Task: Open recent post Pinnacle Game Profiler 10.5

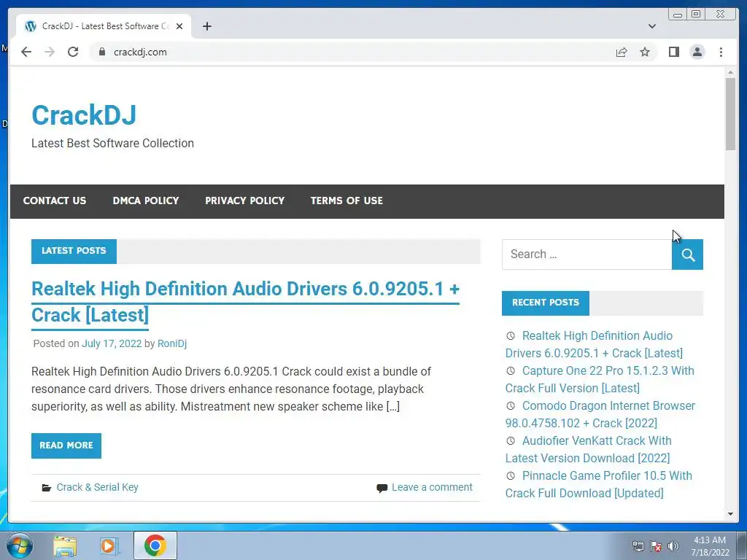Action: (598, 484)
